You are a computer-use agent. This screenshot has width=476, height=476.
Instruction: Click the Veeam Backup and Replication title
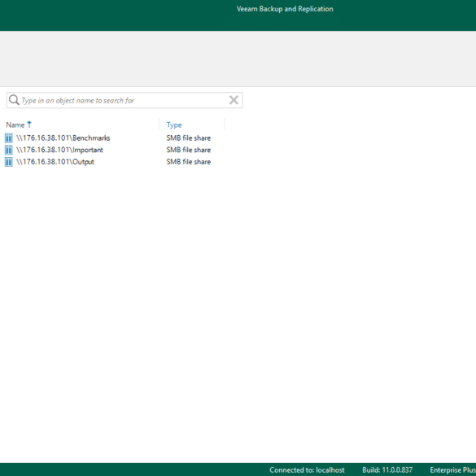(285, 9)
